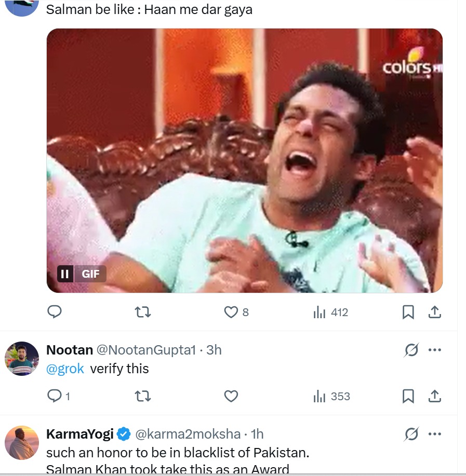Open more options for KarmaYogi's tweet
466x476 pixels.
click(434, 434)
